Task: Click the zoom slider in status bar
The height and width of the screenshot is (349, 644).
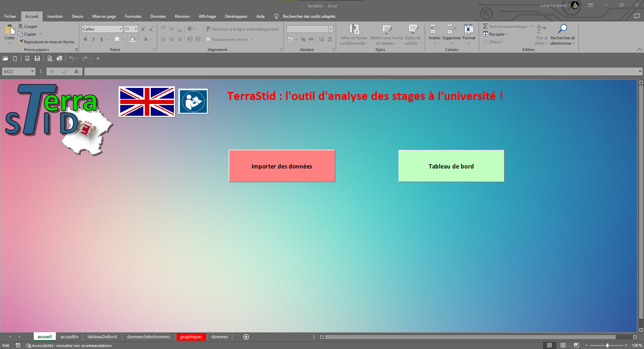Action: (607, 345)
